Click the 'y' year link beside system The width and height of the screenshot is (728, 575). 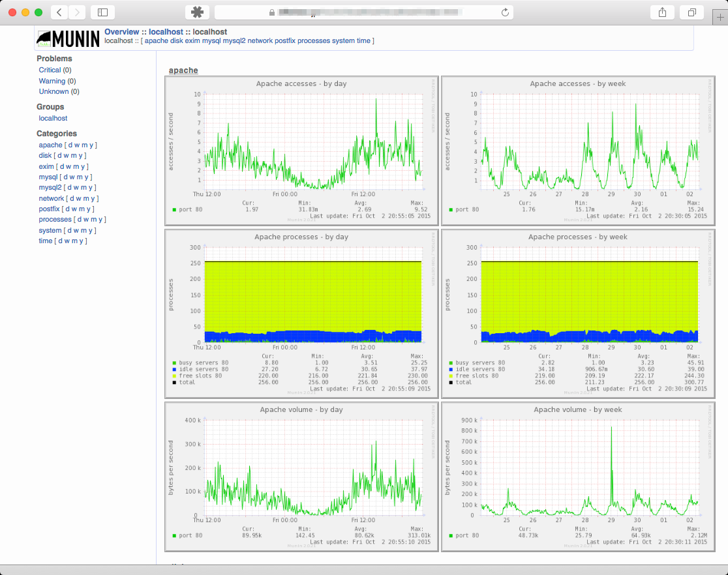(89, 231)
